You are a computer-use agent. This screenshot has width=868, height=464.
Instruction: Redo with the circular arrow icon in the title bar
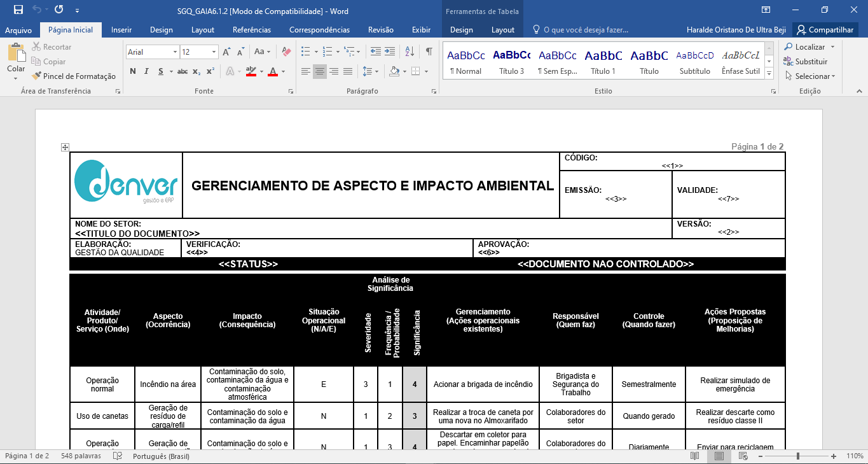[x=59, y=10]
